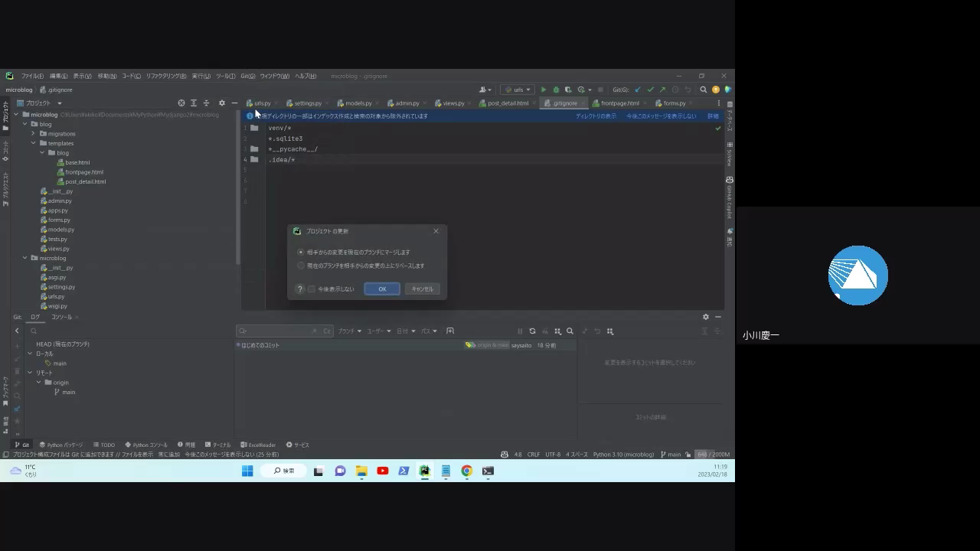980x551 pixels.
Task: Click the green Run button in toolbar
Action: point(544,90)
